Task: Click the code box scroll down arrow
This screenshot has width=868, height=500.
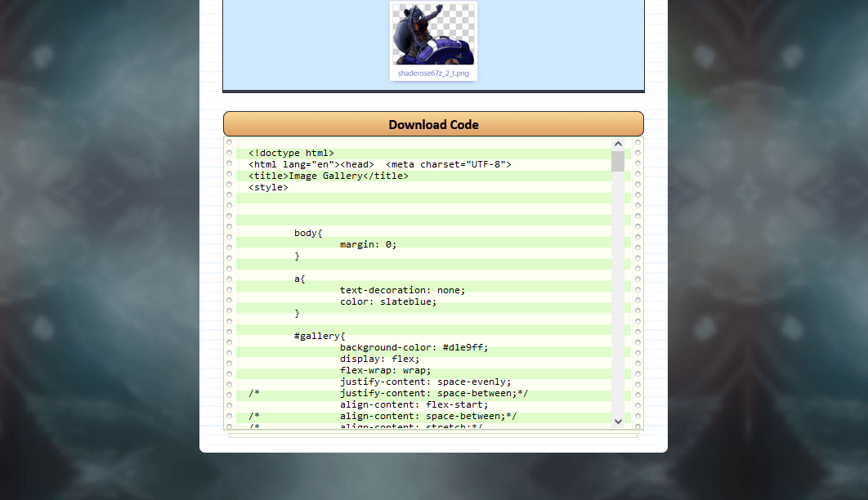Action: coord(617,422)
